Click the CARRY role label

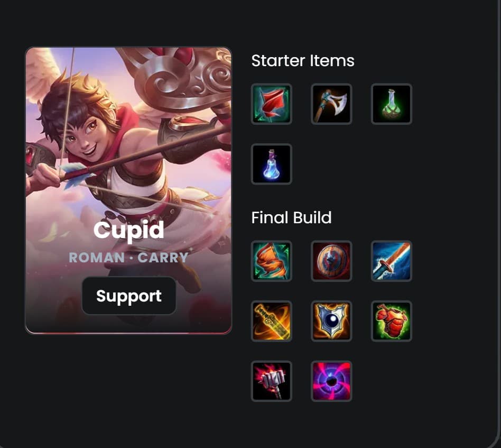[163, 258]
